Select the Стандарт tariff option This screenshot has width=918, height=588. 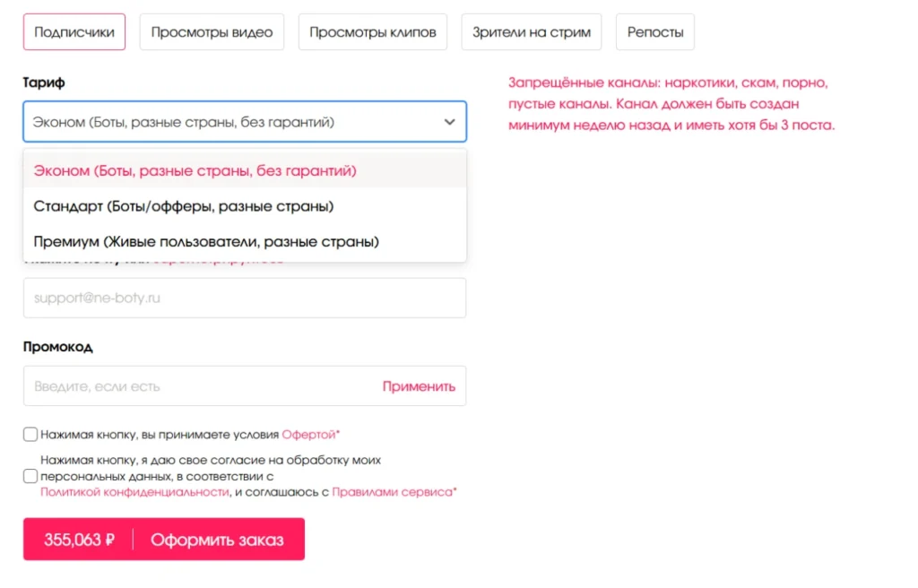tap(180, 205)
